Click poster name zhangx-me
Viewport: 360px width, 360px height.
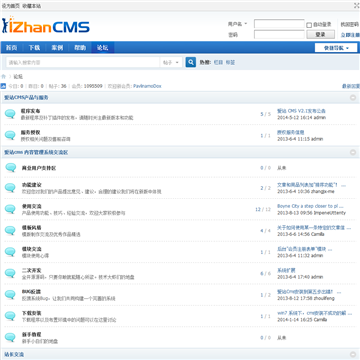(x=323, y=191)
